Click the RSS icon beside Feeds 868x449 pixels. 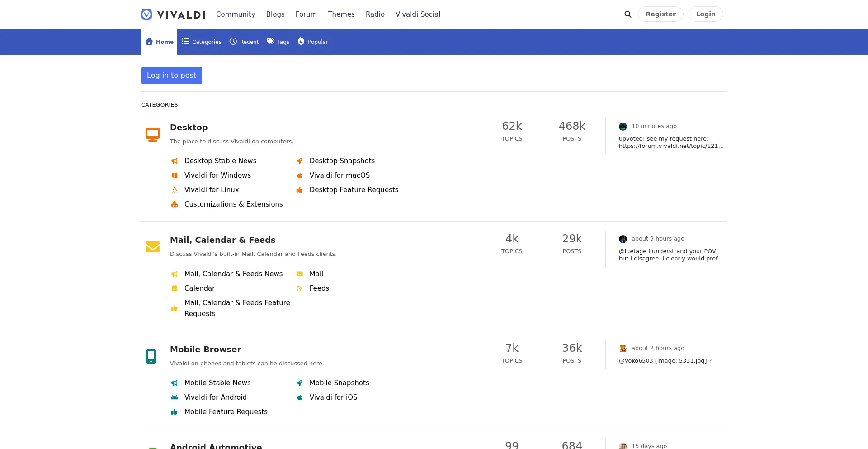click(299, 288)
